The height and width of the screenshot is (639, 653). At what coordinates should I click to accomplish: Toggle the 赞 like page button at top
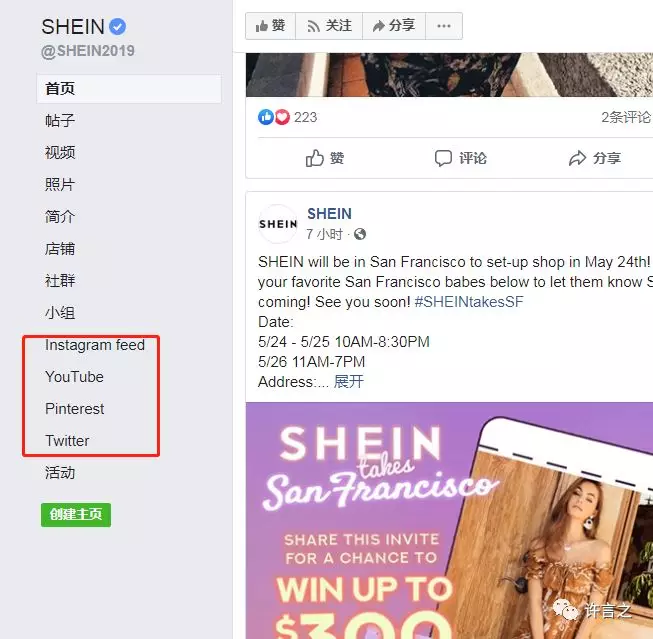(x=271, y=26)
